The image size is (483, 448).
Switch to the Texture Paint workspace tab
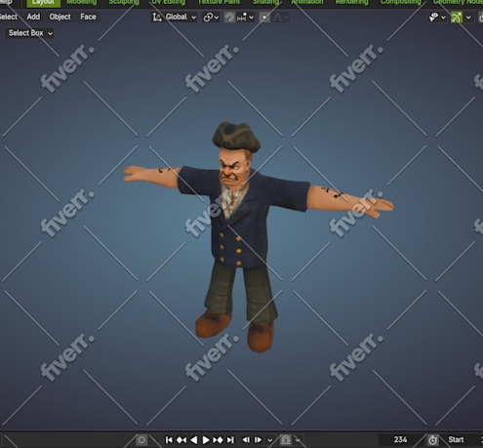click(x=219, y=3)
